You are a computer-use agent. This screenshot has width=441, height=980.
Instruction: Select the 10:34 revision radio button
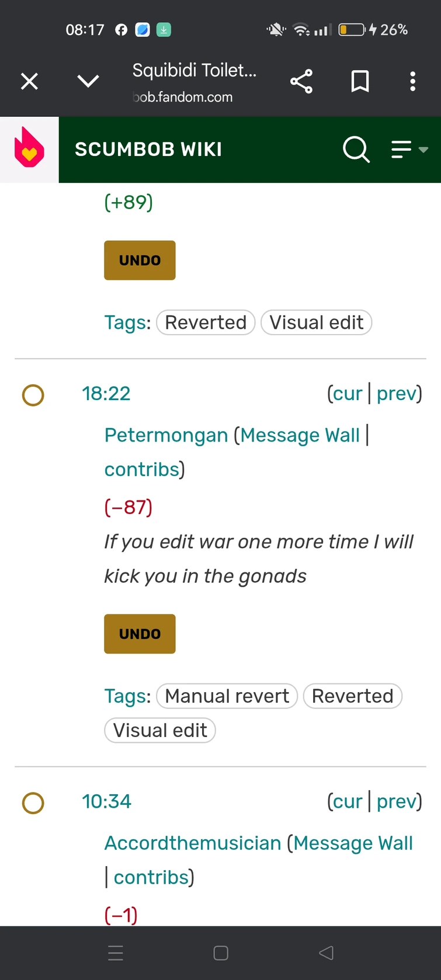(x=33, y=802)
